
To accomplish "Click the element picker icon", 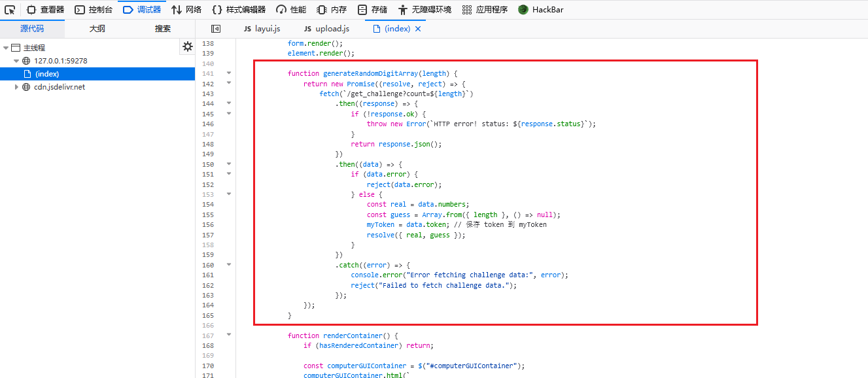I will [10, 10].
